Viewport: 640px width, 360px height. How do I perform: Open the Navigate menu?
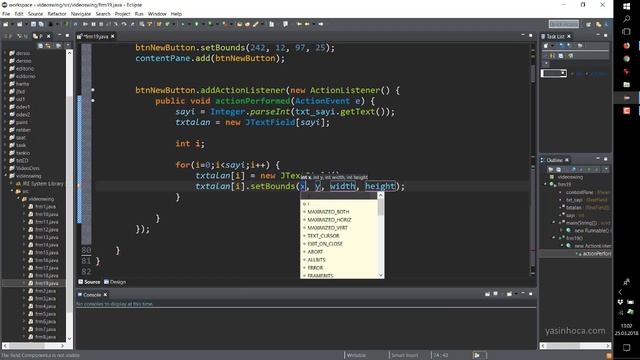click(x=81, y=14)
